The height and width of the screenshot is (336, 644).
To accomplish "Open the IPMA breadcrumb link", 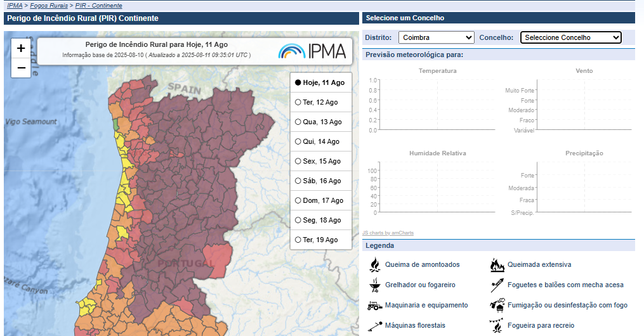I will pos(15,5).
